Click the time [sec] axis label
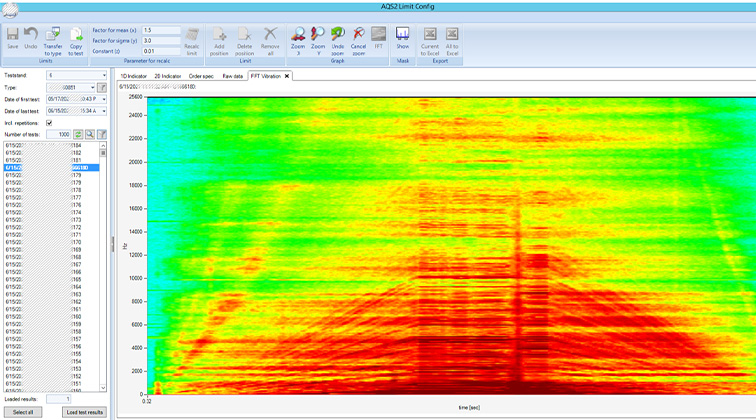756x420 pixels. [469, 407]
